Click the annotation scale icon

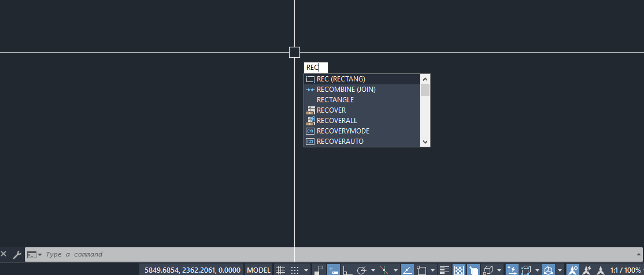click(600, 270)
